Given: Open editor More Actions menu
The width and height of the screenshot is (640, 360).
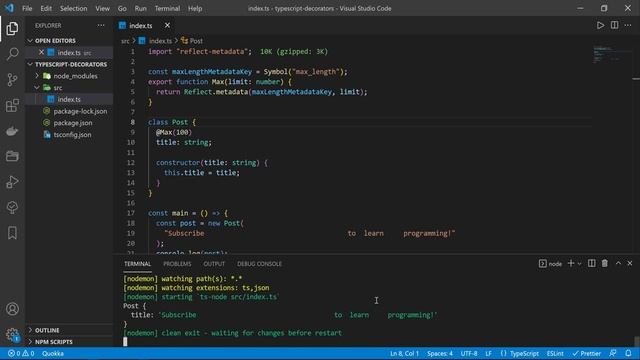Looking at the screenshot, I should tap(628, 25).
